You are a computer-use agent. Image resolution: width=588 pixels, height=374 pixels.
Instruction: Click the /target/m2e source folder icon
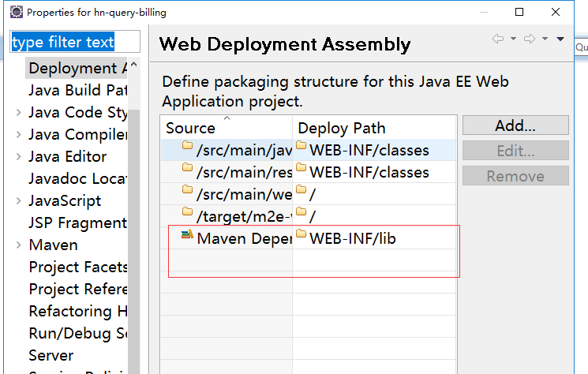click(187, 212)
